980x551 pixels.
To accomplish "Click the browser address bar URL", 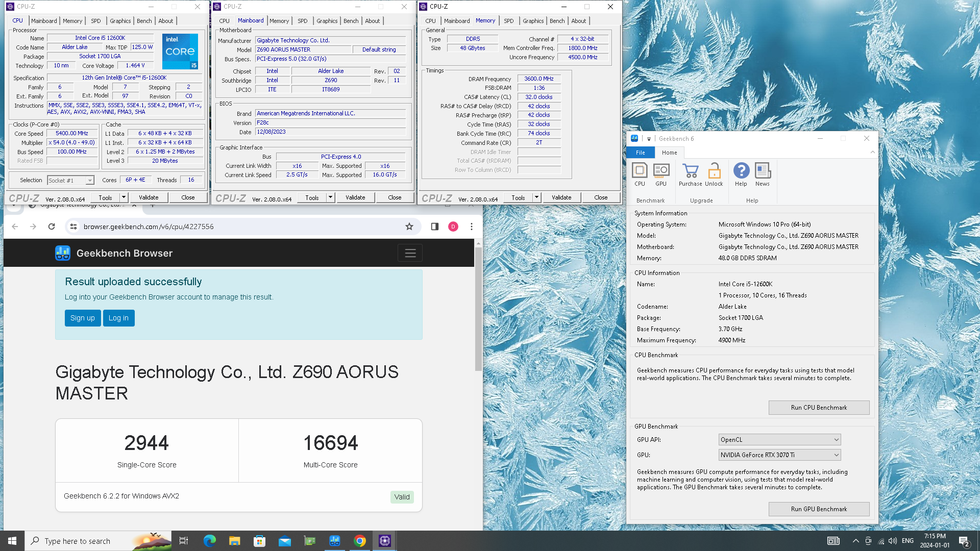I will tap(149, 227).
